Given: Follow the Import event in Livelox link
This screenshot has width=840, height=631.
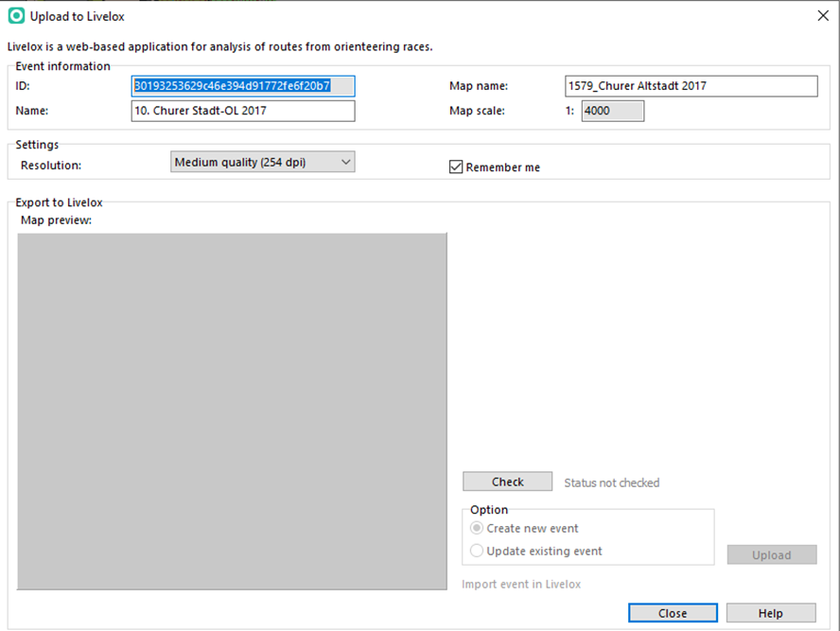Looking at the screenshot, I should coord(521,585).
